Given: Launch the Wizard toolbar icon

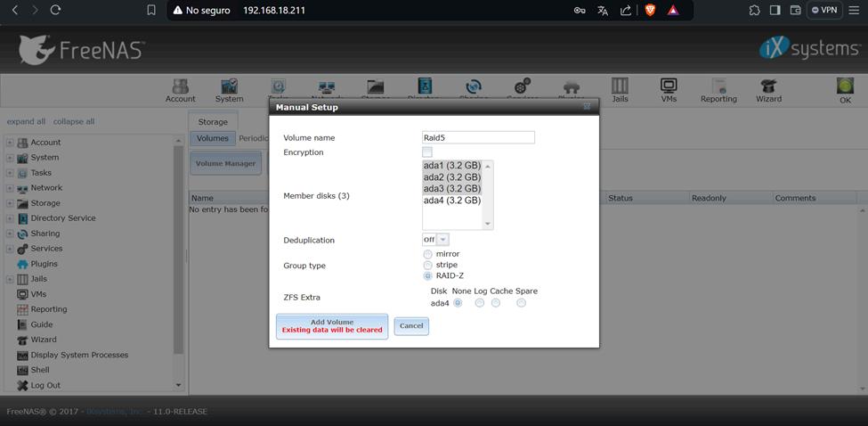Looking at the screenshot, I should (x=768, y=90).
